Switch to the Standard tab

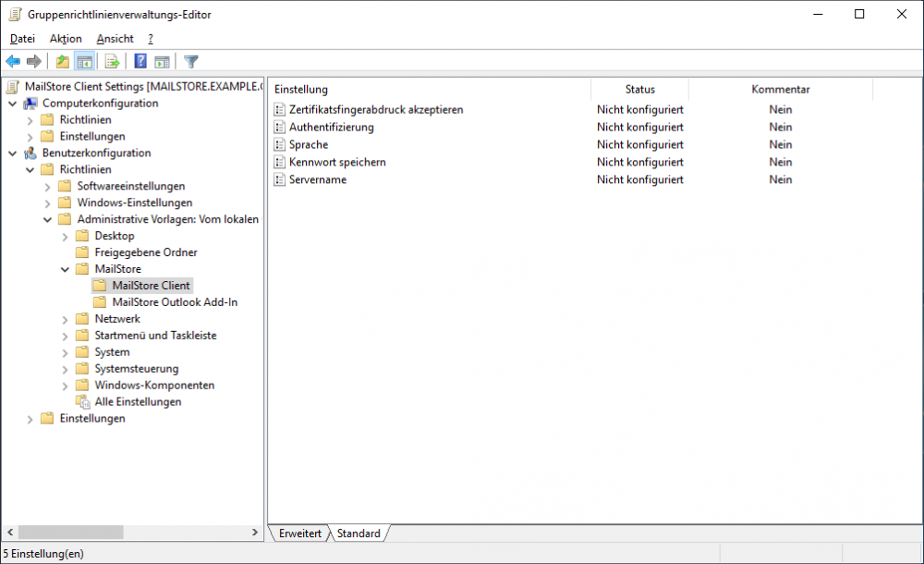point(359,533)
